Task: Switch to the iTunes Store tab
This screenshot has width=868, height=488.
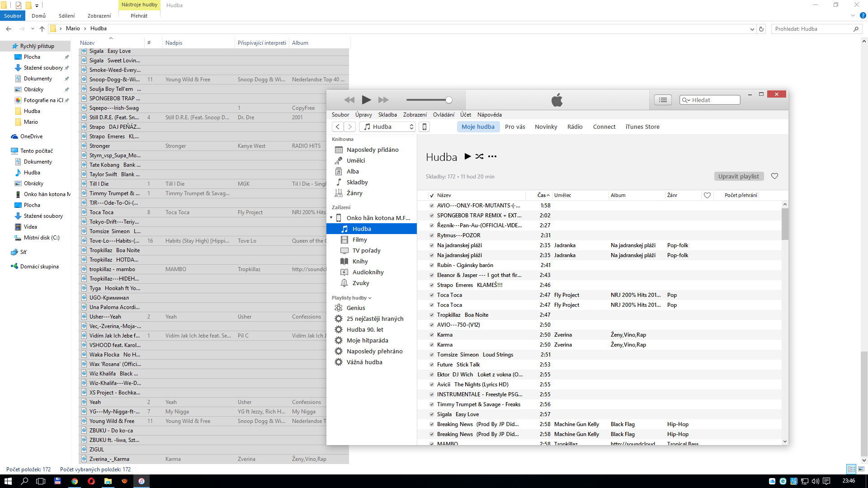Action: coord(642,127)
